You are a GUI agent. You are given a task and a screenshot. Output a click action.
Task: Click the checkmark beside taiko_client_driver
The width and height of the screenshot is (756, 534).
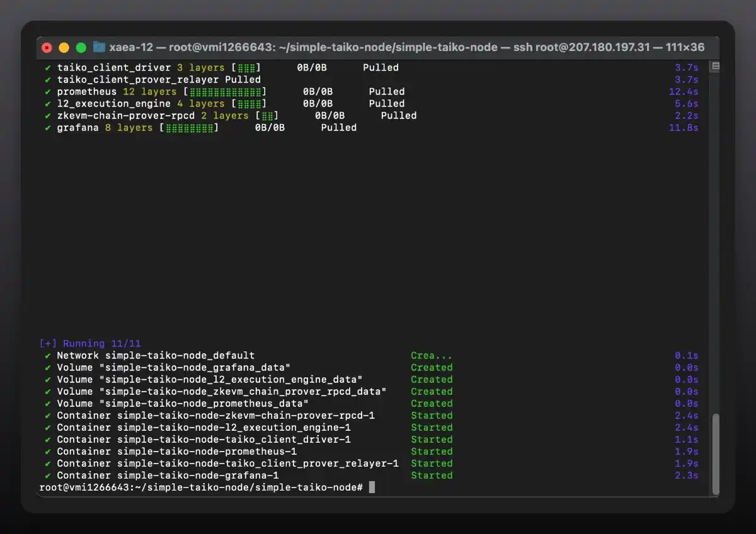48,67
